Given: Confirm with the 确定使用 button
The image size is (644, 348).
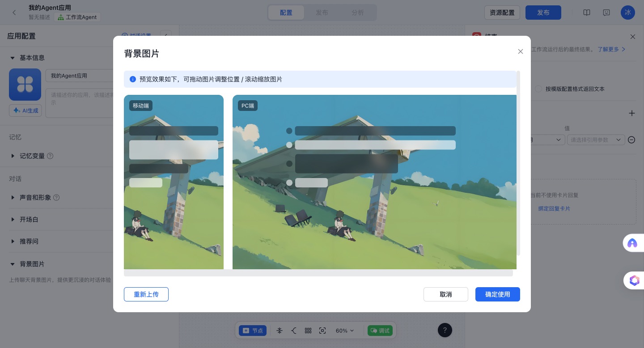Looking at the screenshot, I should pyautogui.click(x=498, y=294).
